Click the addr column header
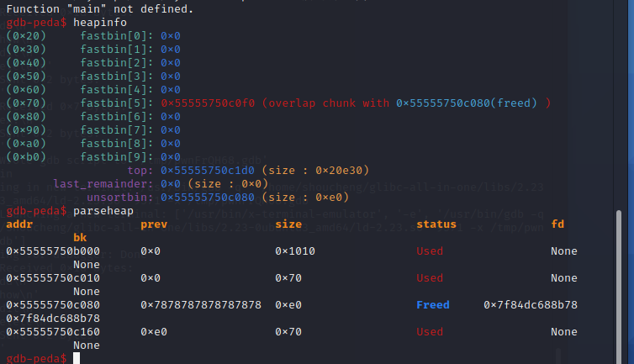634x364 pixels. (19, 224)
